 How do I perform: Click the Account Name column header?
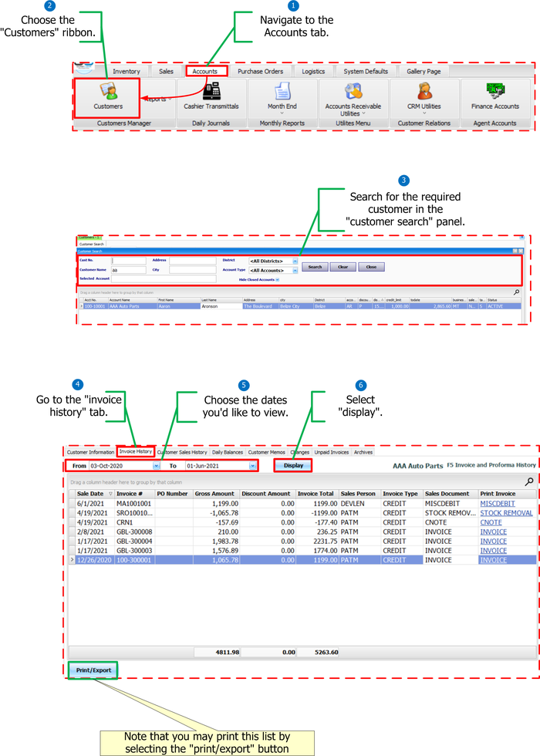[x=133, y=300]
